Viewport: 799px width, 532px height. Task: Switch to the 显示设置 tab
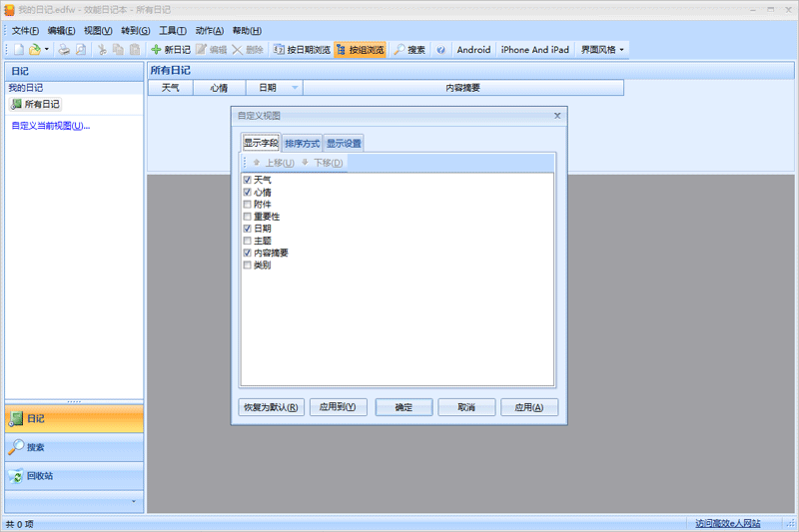tap(344, 144)
